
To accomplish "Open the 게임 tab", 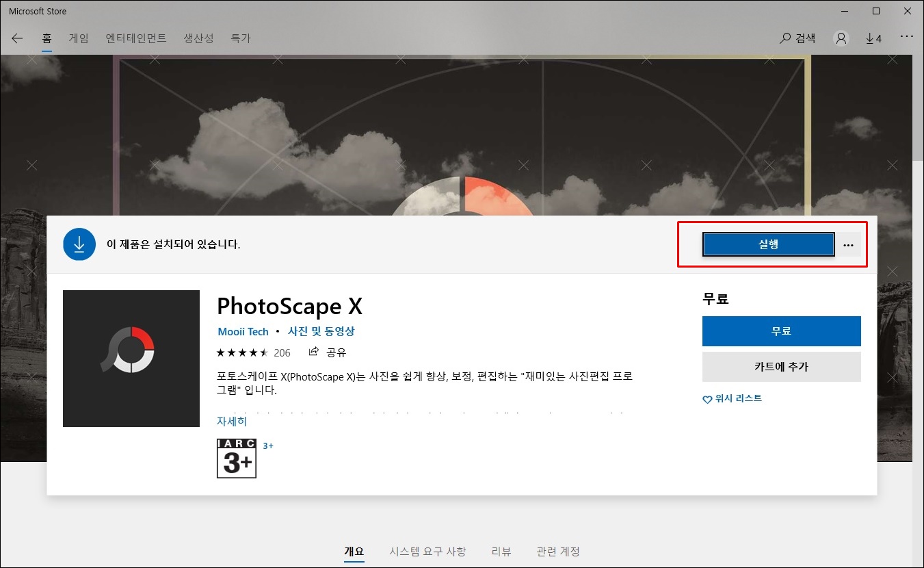I will coord(79,38).
